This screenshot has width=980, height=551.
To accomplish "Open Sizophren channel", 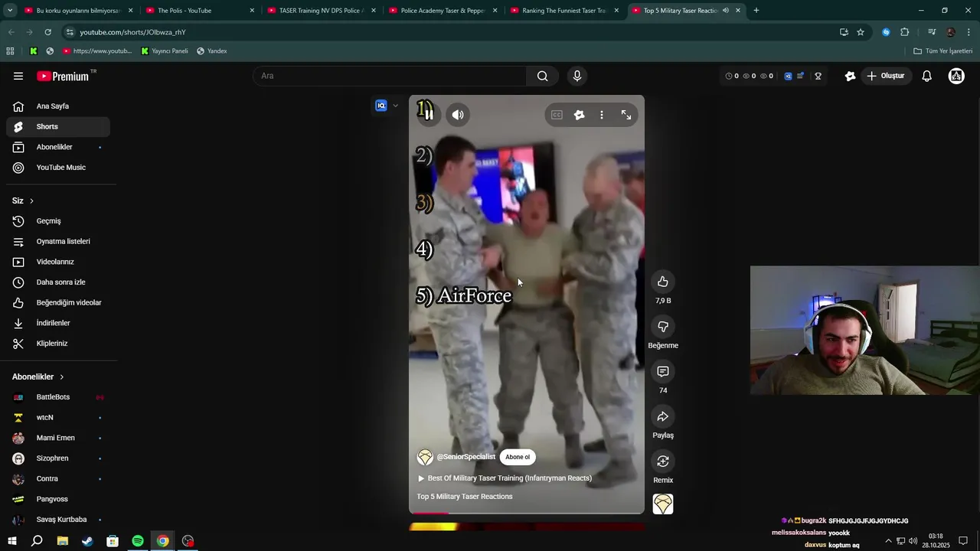I will 58,458.
